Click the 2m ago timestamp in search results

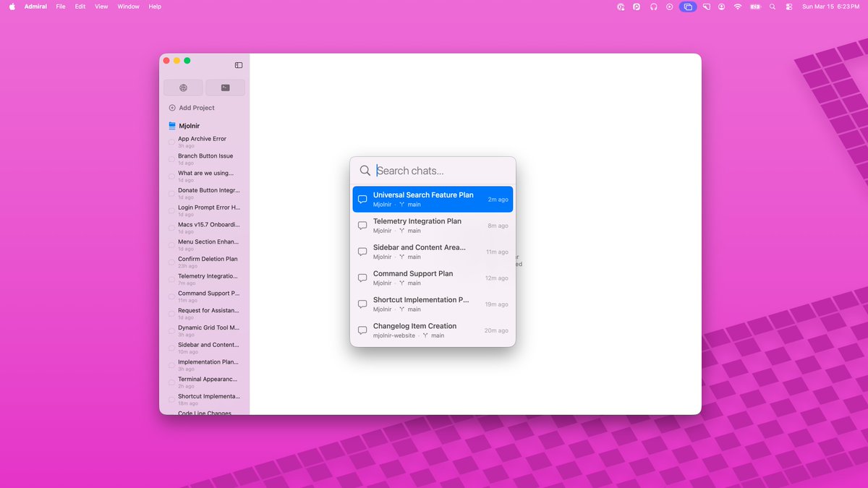[498, 200]
